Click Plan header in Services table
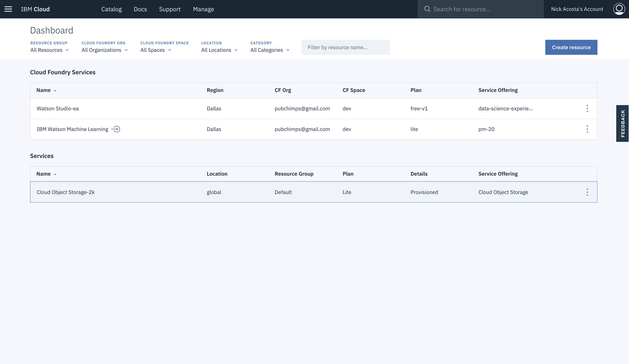 (x=348, y=174)
